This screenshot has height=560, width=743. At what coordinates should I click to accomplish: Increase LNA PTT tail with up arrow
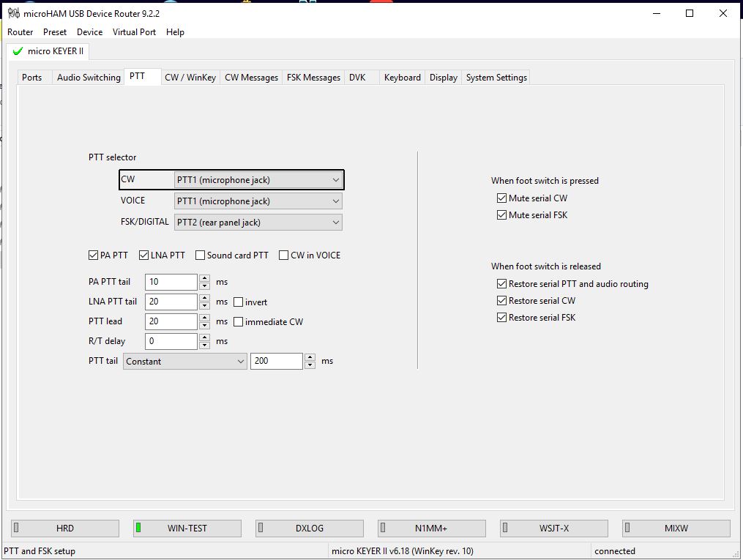tap(204, 298)
